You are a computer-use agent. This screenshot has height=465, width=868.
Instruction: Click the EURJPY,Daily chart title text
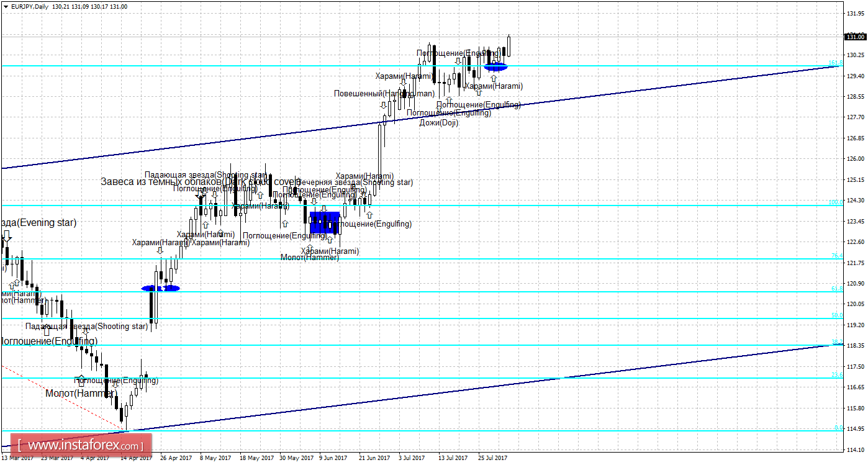pos(31,6)
